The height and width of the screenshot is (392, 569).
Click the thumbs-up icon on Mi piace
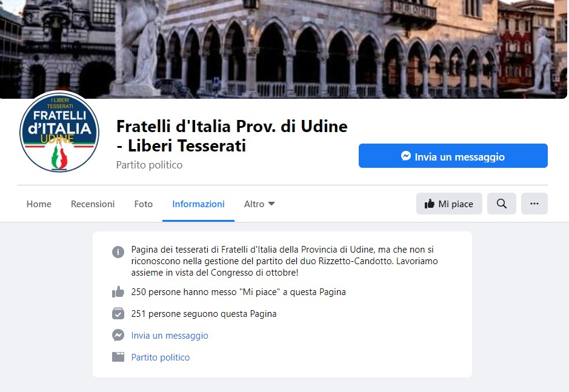pyautogui.click(x=430, y=204)
